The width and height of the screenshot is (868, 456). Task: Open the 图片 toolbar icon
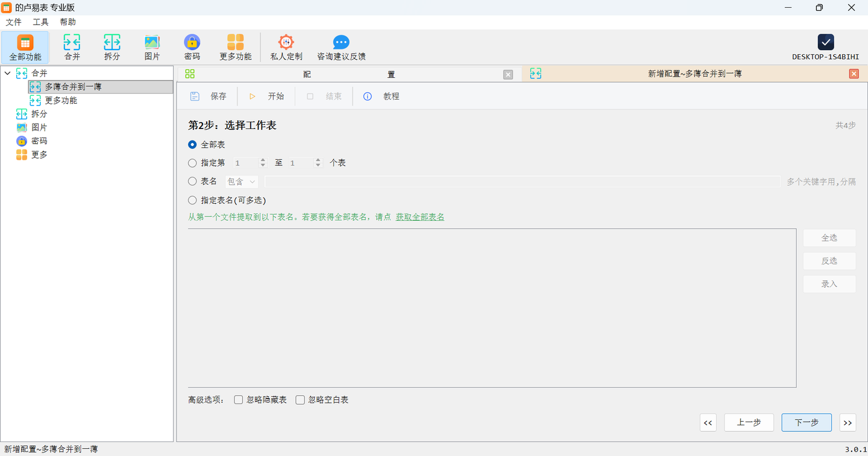(x=152, y=42)
